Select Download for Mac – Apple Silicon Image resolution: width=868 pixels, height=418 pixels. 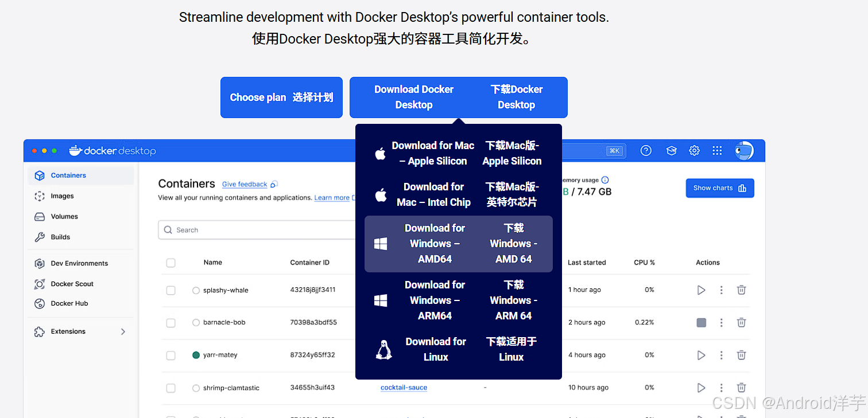coord(458,153)
